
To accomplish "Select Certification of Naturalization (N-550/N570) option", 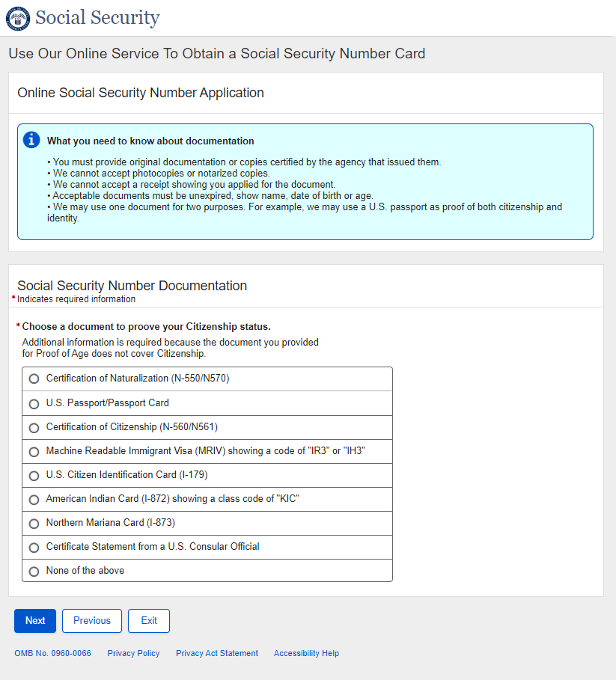I will 34,379.
